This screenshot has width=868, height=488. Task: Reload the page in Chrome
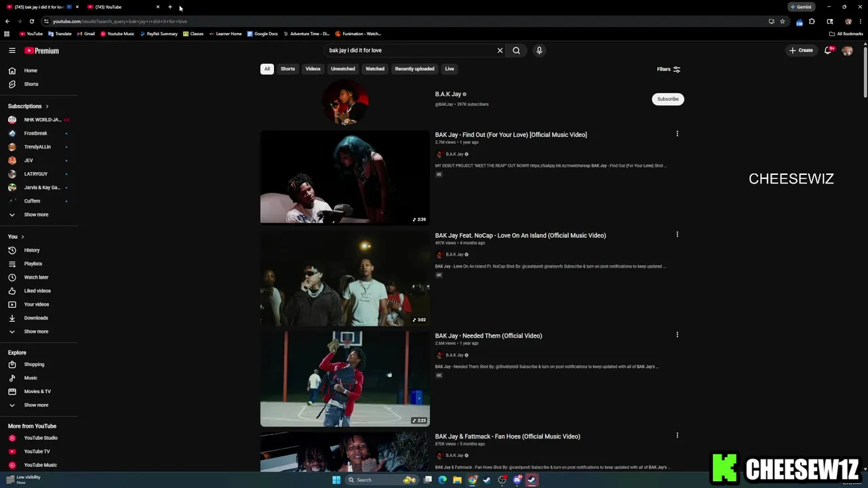pyautogui.click(x=31, y=21)
